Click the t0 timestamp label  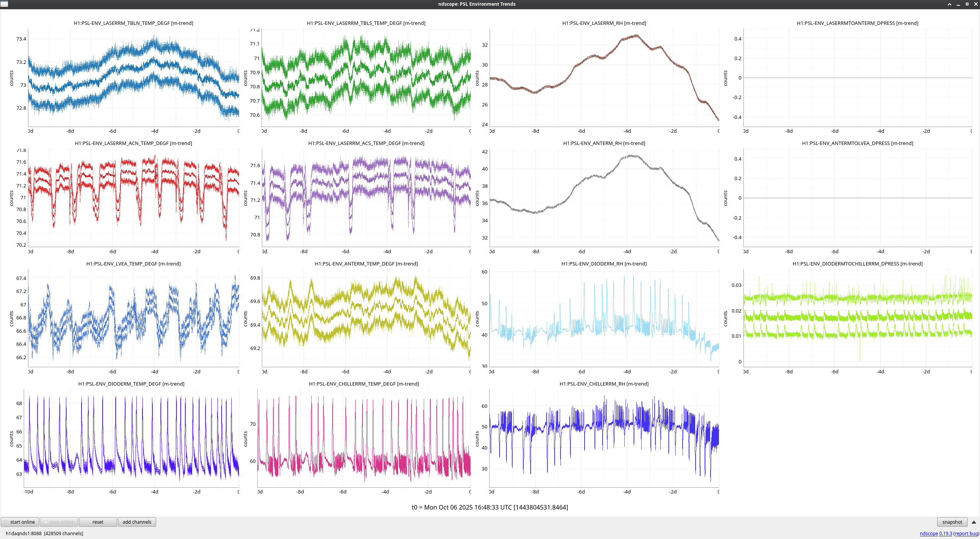click(490, 507)
